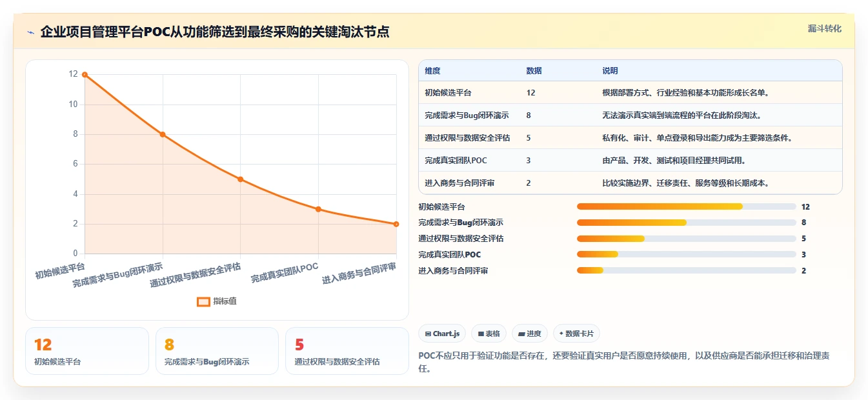
Task: Click the chart data point at value 2
Action: (396, 224)
